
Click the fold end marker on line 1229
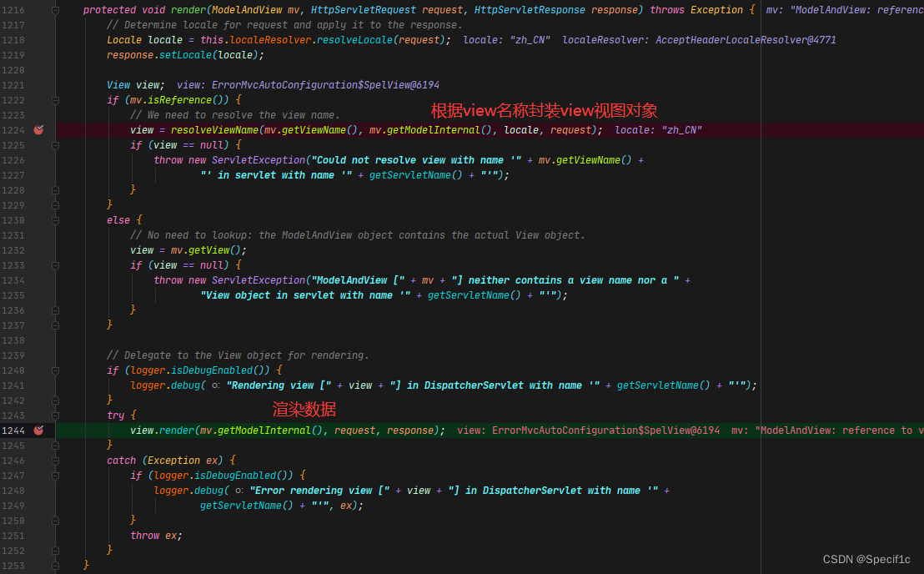[55, 205]
